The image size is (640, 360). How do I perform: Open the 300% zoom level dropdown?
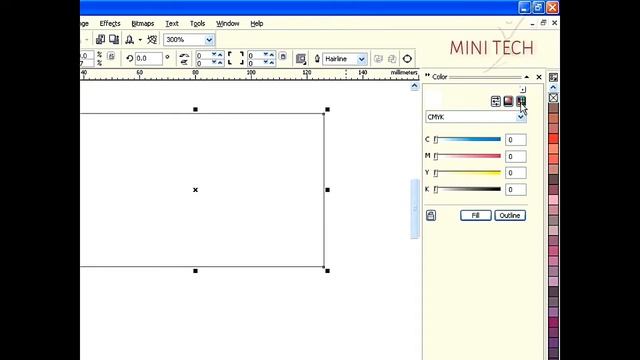point(209,40)
